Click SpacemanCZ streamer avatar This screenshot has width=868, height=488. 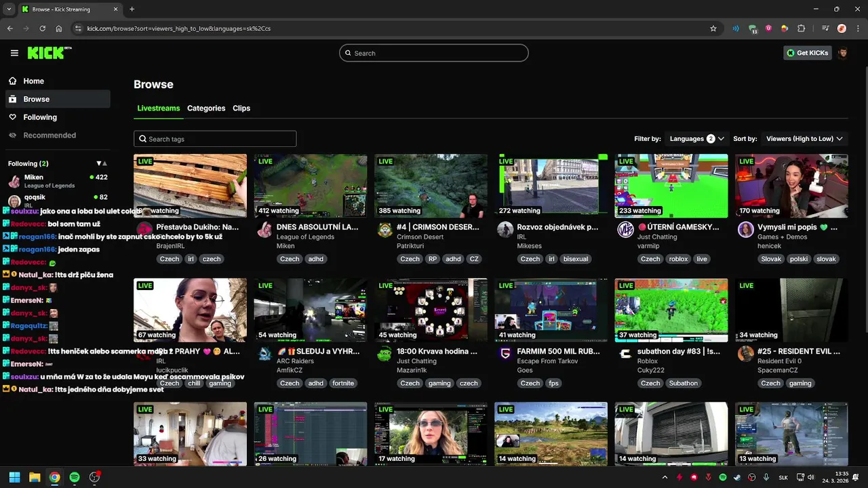pos(745,354)
